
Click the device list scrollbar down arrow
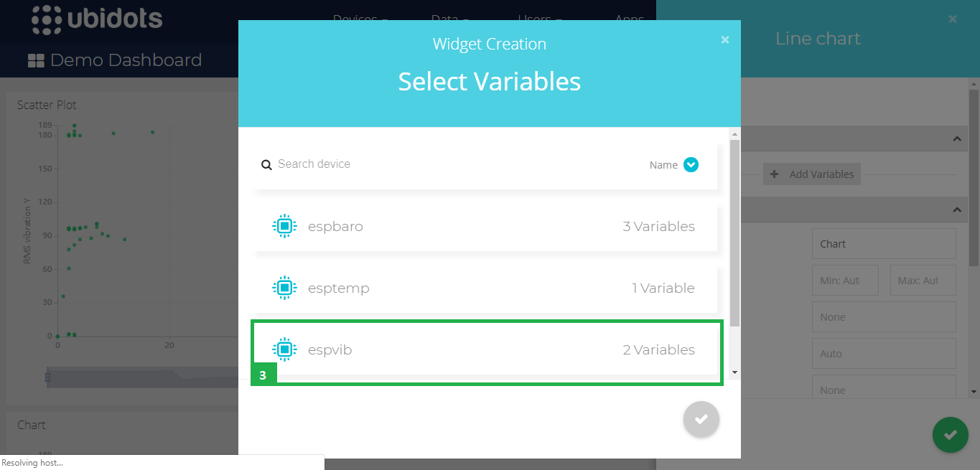pyautogui.click(x=734, y=372)
